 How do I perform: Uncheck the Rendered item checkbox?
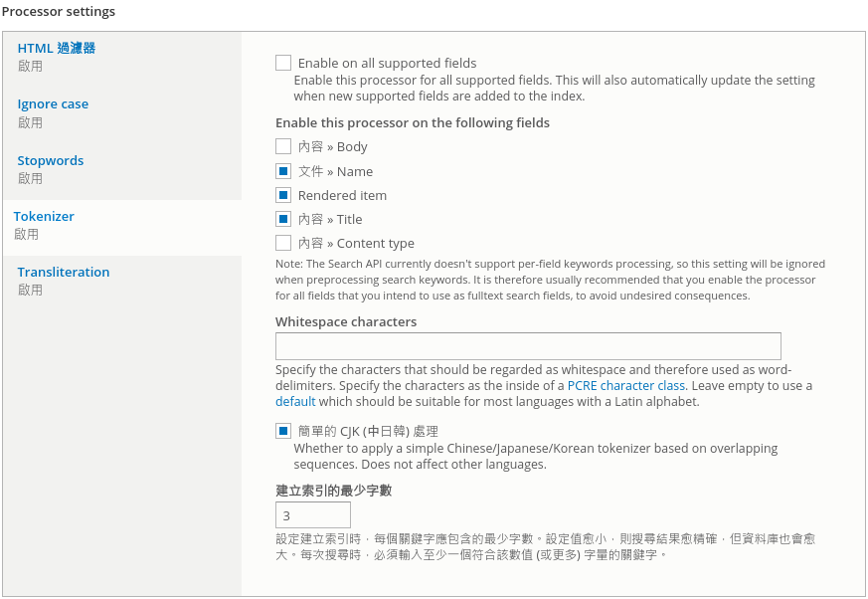[x=283, y=195]
